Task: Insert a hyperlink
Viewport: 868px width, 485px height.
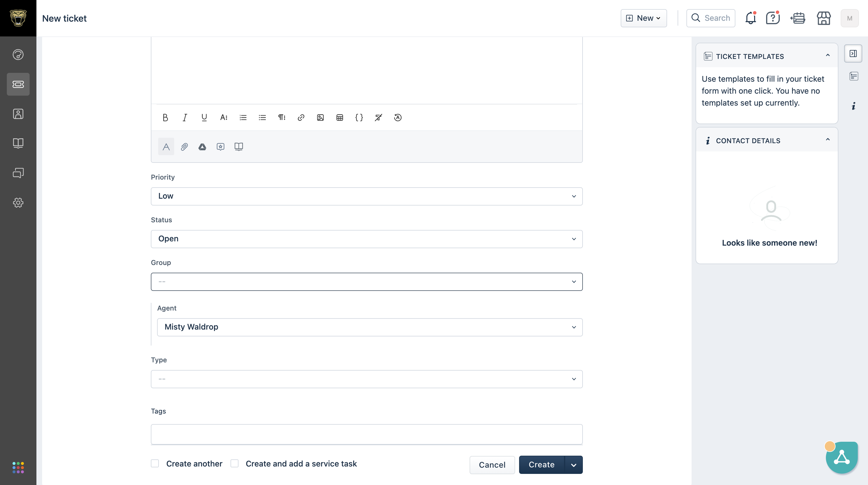Action: point(301,118)
